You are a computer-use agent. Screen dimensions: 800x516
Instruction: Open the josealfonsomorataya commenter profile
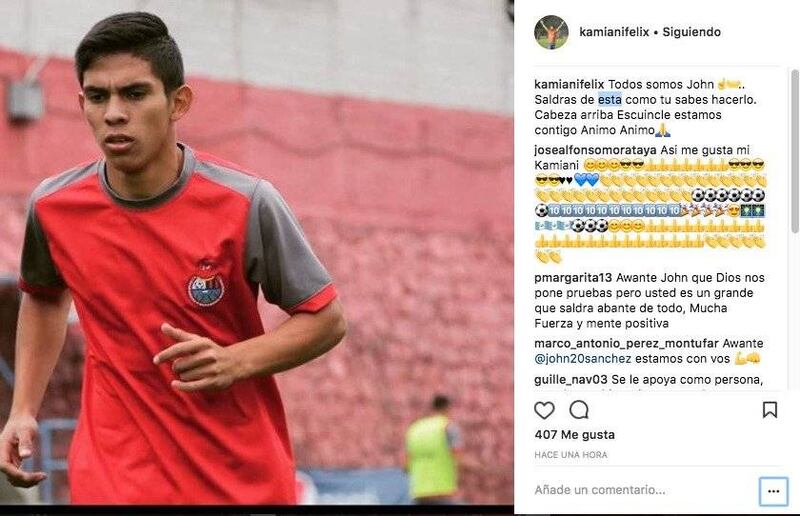coord(595,150)
